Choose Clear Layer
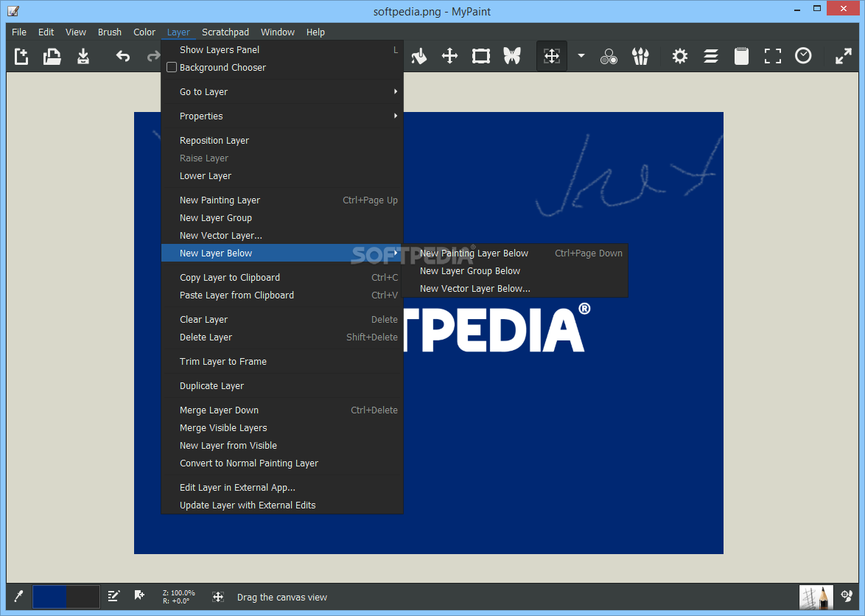This screenshot has height=616, width=865. coord(282,319)
